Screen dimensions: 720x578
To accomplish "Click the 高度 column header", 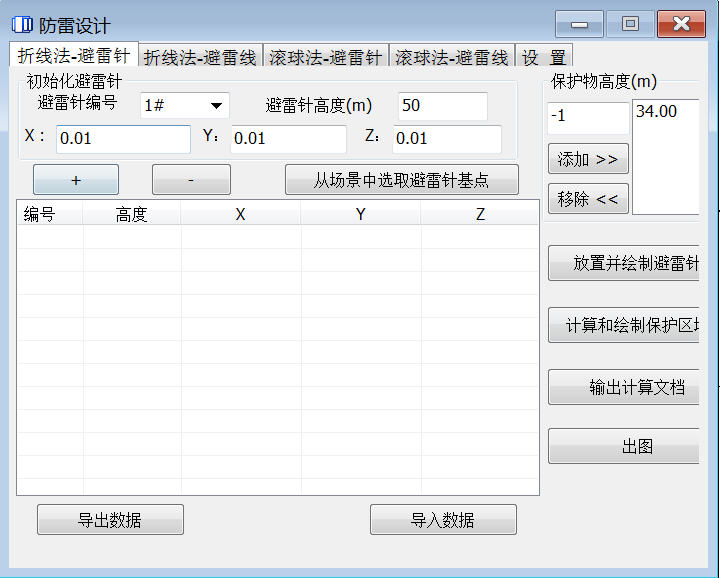I will coord(132,213).
